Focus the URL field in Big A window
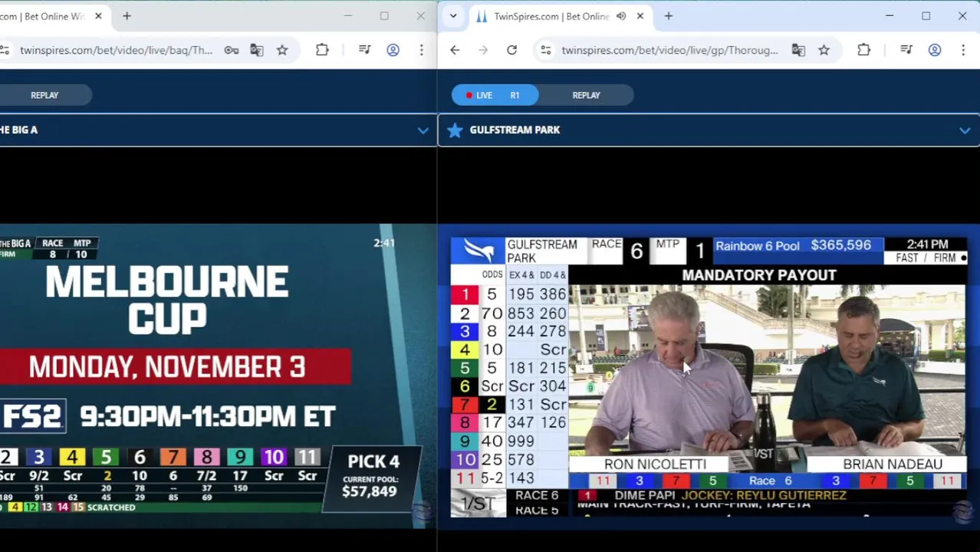The width and height of the screenshot is (980, 552). 116,50
